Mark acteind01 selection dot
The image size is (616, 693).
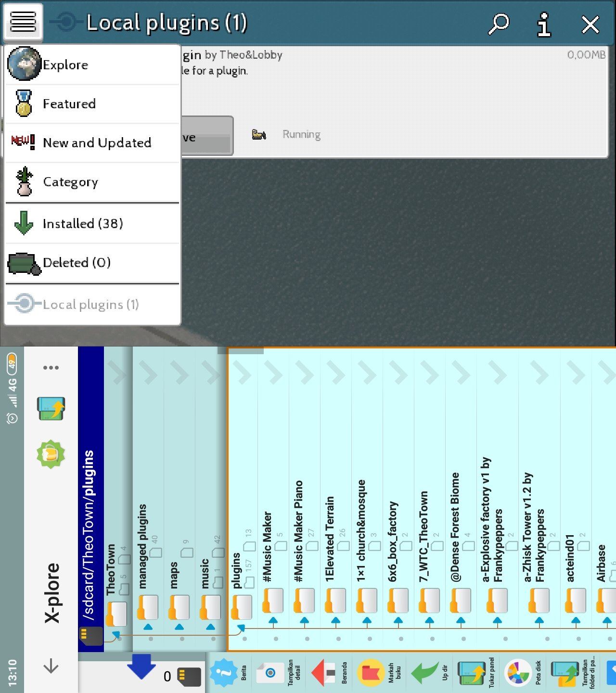pyautogui.click(x=579, y=639)
